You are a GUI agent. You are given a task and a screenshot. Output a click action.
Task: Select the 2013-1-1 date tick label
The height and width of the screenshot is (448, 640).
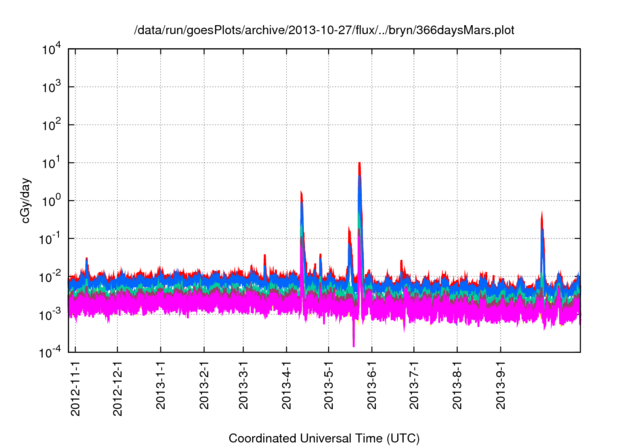[161, 390]
